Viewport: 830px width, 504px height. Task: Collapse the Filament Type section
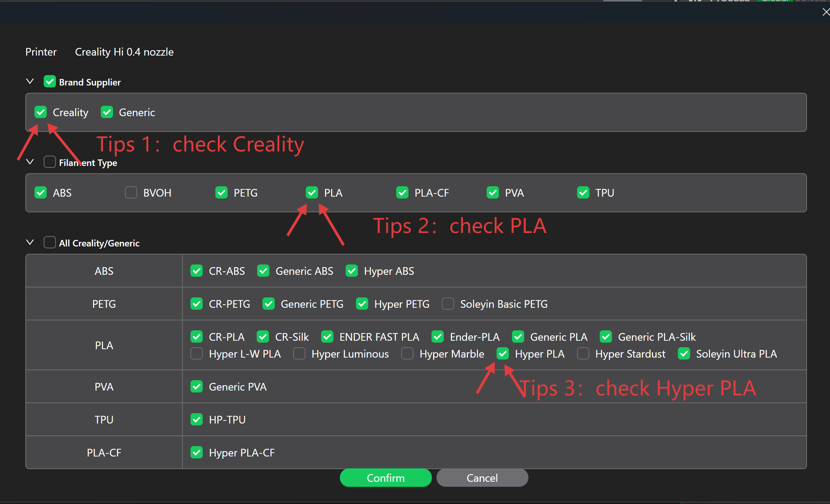[30, 162]
